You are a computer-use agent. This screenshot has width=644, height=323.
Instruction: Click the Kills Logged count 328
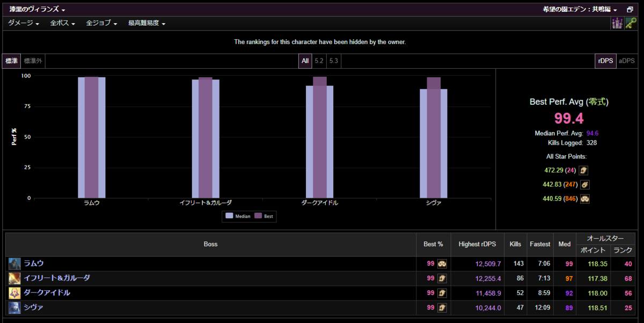[x=591, y=143]
